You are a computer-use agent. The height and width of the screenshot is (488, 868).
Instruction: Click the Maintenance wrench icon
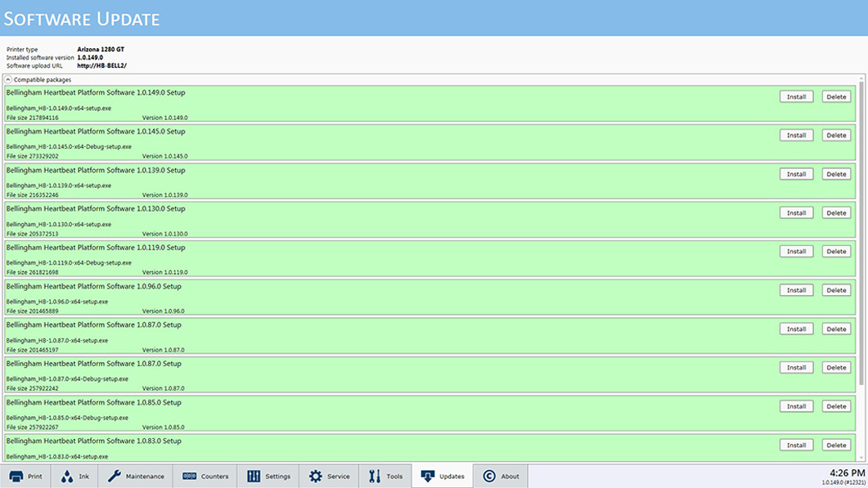point(114,477)
